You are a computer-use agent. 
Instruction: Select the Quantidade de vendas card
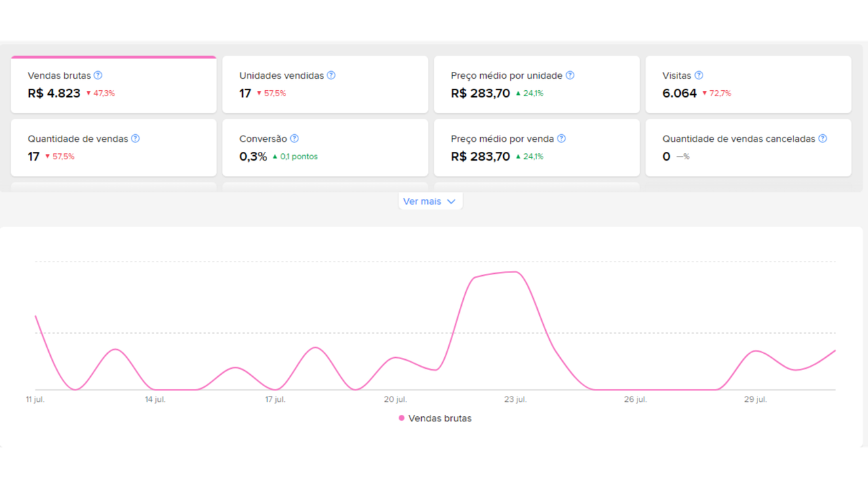pos(114,148)
